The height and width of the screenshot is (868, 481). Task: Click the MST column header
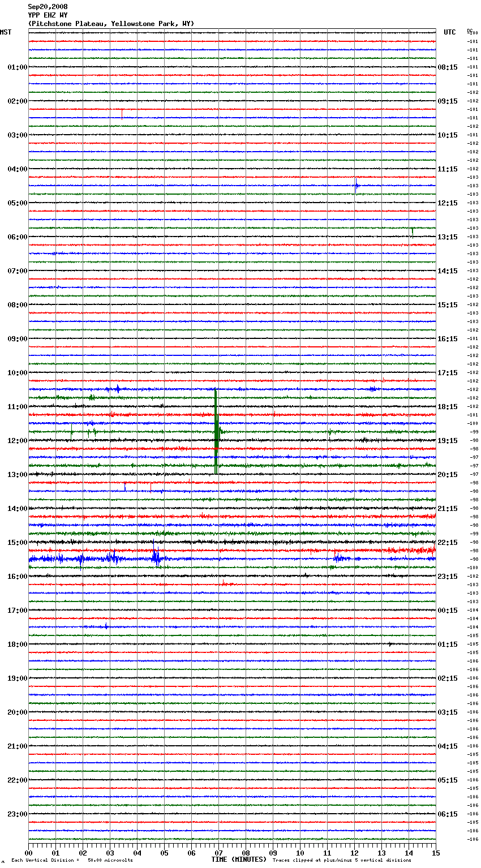pyautogui.click(x=6, y=32)
